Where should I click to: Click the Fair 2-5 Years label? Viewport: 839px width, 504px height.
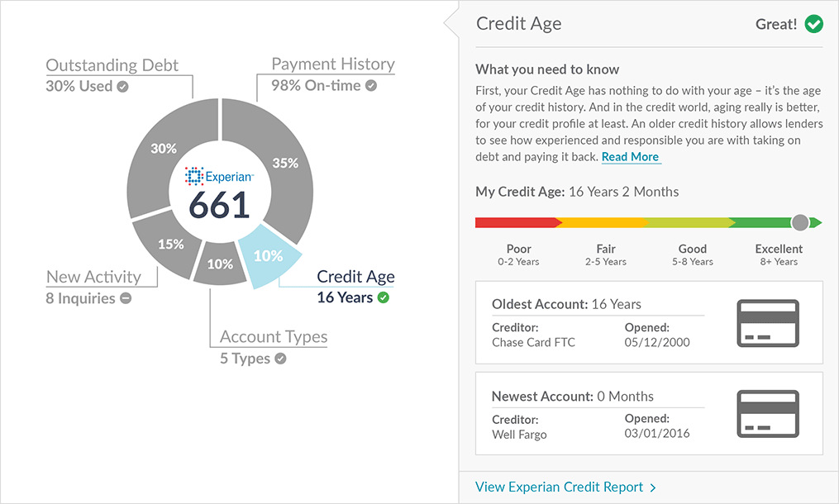tap(606, 254)
